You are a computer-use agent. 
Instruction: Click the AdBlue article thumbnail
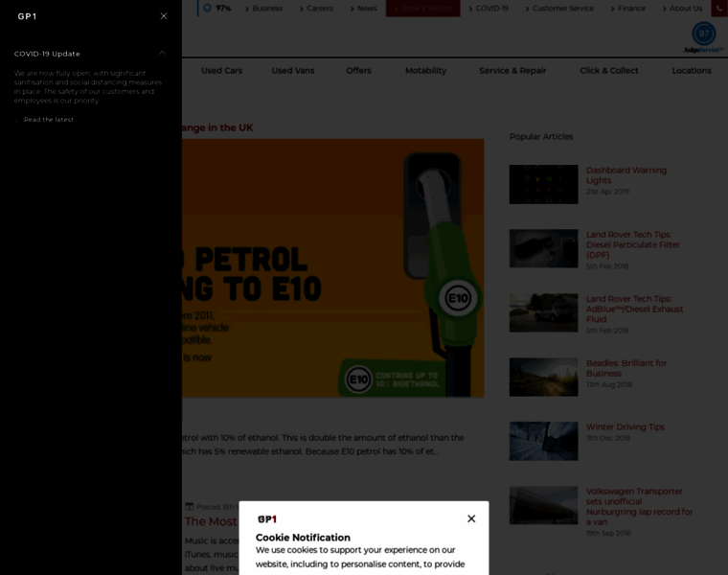tap(544, 312)
